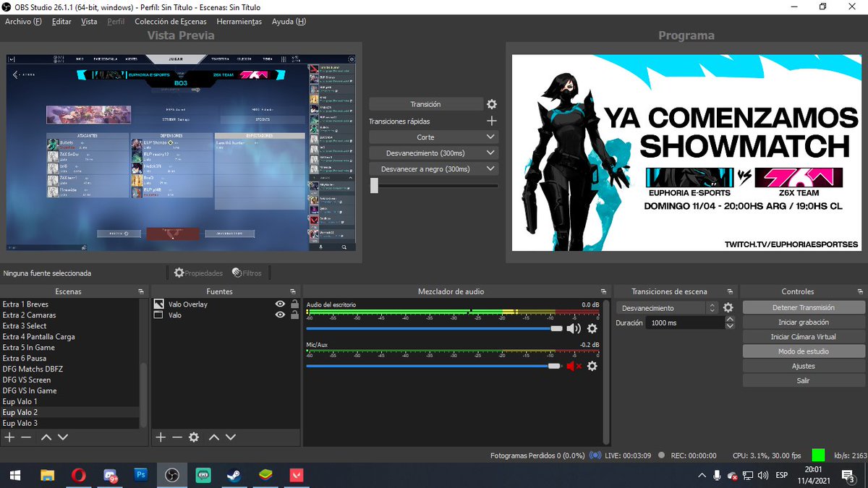Open Photoshop from the taskbar
This screenshot has height=488, width=868.
point(141,475)
